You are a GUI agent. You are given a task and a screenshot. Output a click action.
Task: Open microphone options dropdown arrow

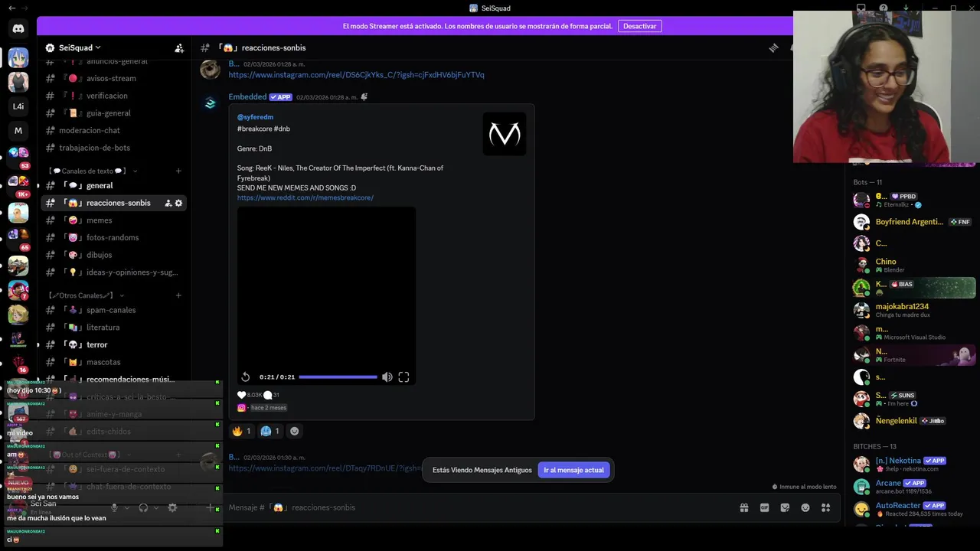click(x=127, y=507)
